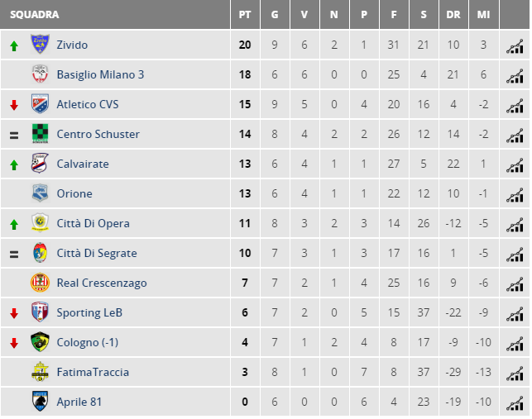Open the stats chart icon for Basiglio Milano 3
Screen dimensions: 532x419
coord(515,76)
